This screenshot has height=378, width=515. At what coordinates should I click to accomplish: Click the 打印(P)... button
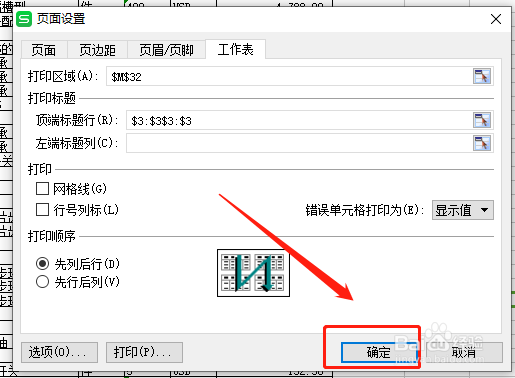tap(144, 352)
